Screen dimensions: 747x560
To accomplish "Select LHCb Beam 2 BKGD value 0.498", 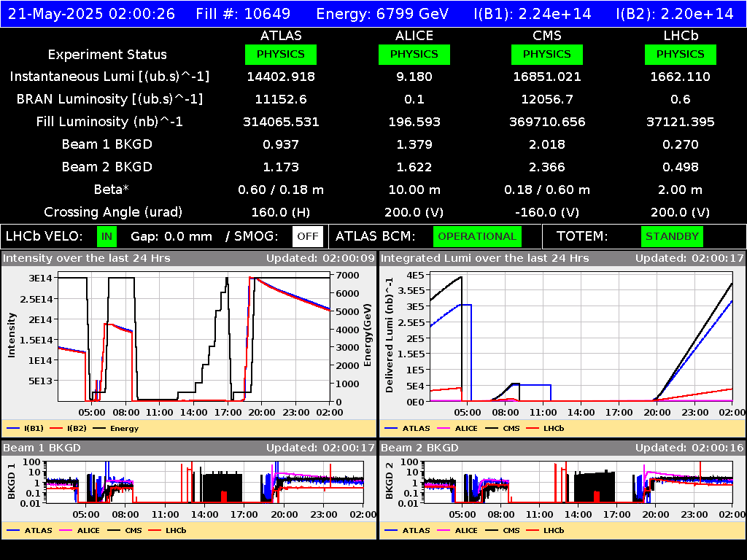I will [x=681, y=167].
